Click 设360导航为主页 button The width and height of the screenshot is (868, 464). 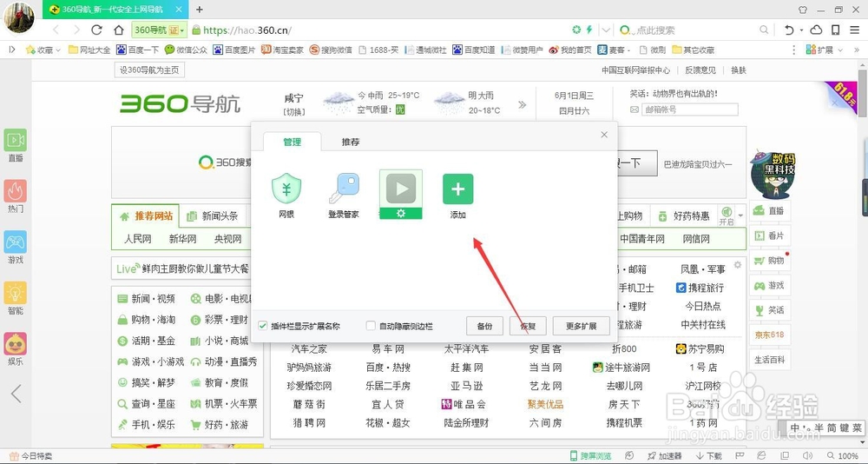click(x=149, y=70)
